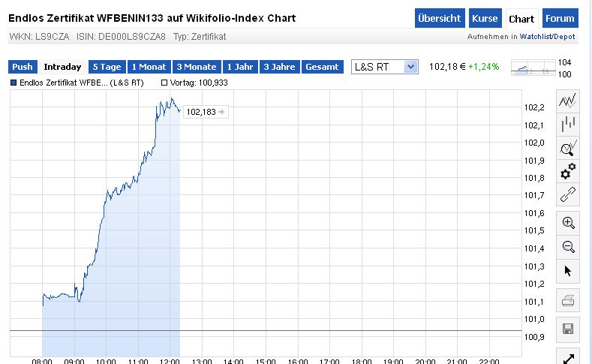The image size is (592, 364).
Task: Open the L&S RT exchange dropdown
Action: (x=384, y=67)
